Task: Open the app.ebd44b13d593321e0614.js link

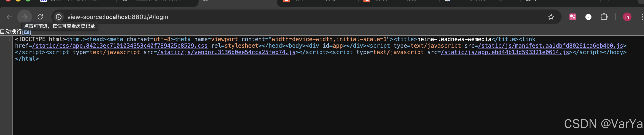Action: coord(505,52)
